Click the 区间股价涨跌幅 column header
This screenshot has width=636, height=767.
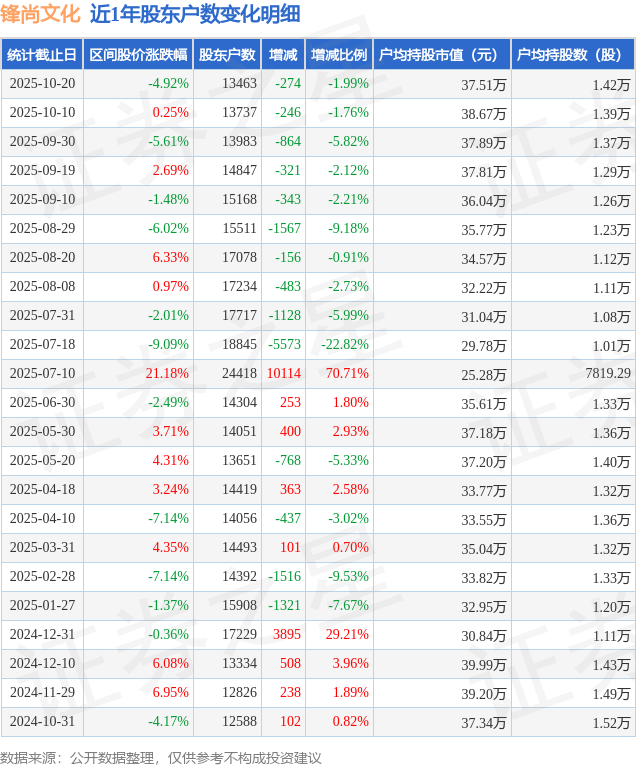click(137, 55)
